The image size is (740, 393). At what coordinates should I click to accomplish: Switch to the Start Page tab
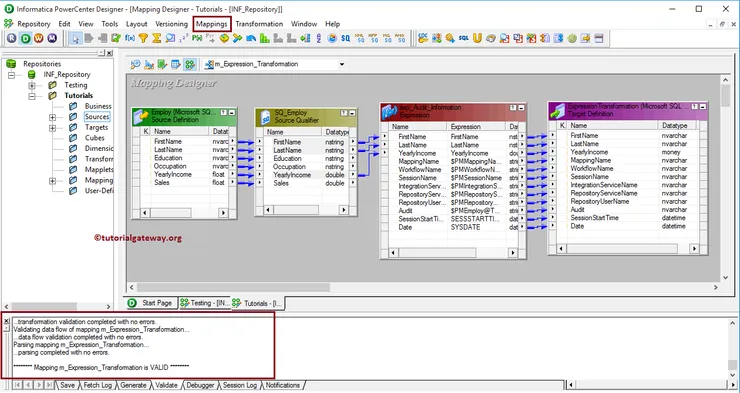pyautogui.click(x=151, y=303)
